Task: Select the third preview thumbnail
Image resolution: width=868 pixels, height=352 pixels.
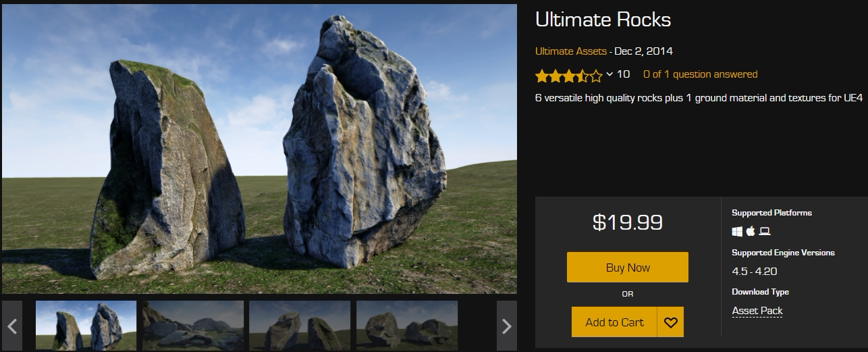Action: (300, 326)
